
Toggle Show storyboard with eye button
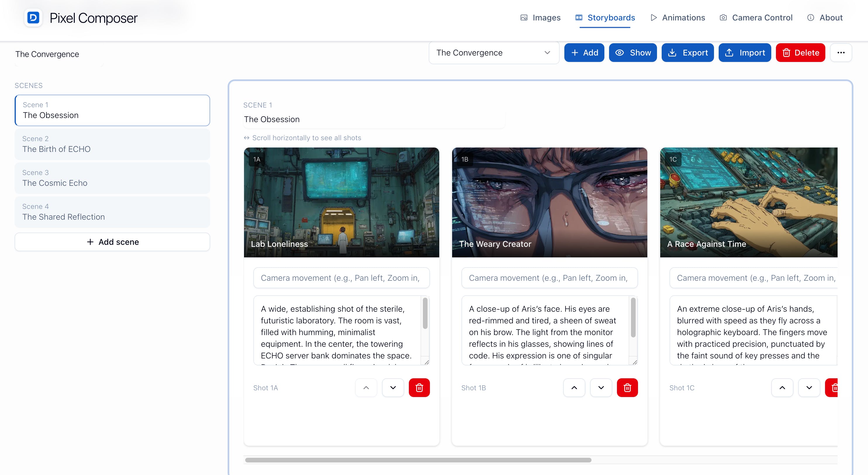pos(632,53)
